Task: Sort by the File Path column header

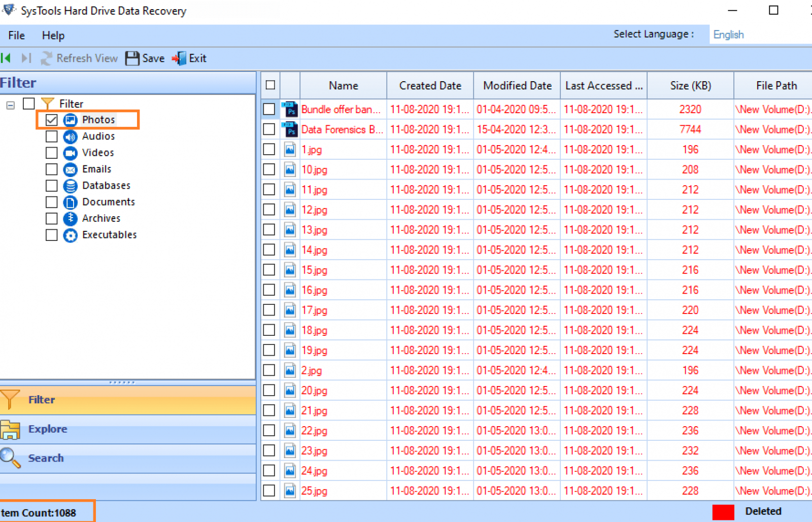Action: [773, 86]
